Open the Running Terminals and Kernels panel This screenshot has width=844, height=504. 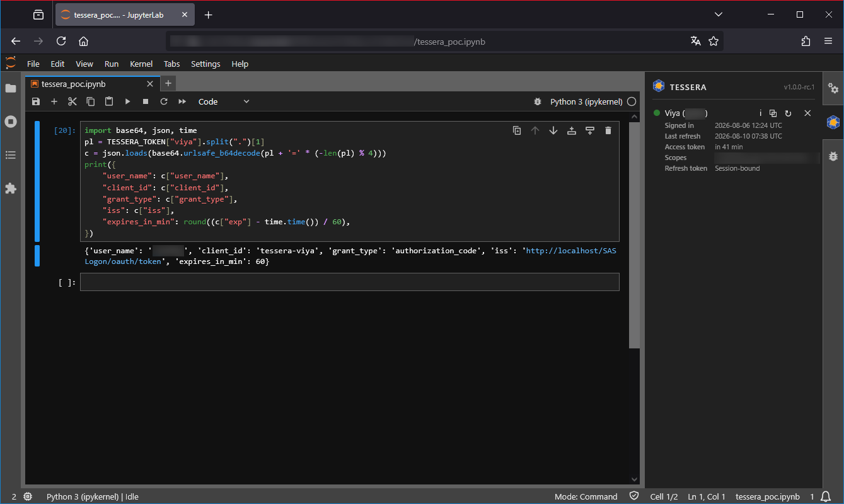point(11,122)
